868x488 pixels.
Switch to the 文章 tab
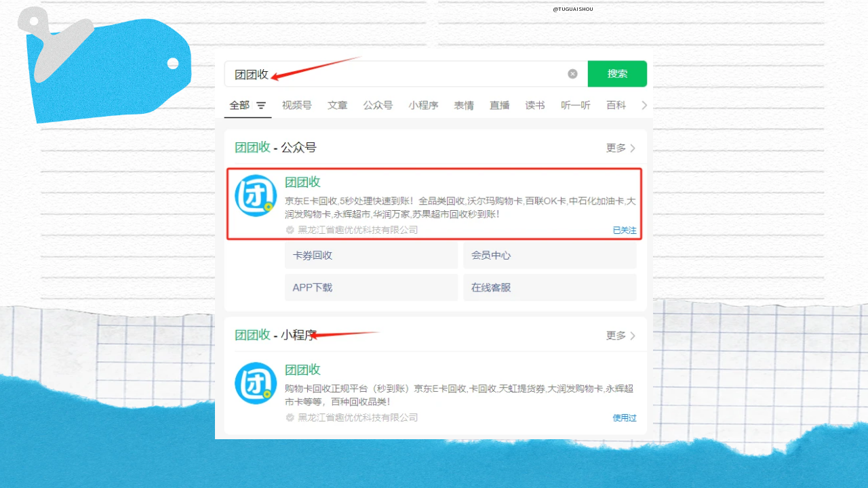tap(338, 106)
